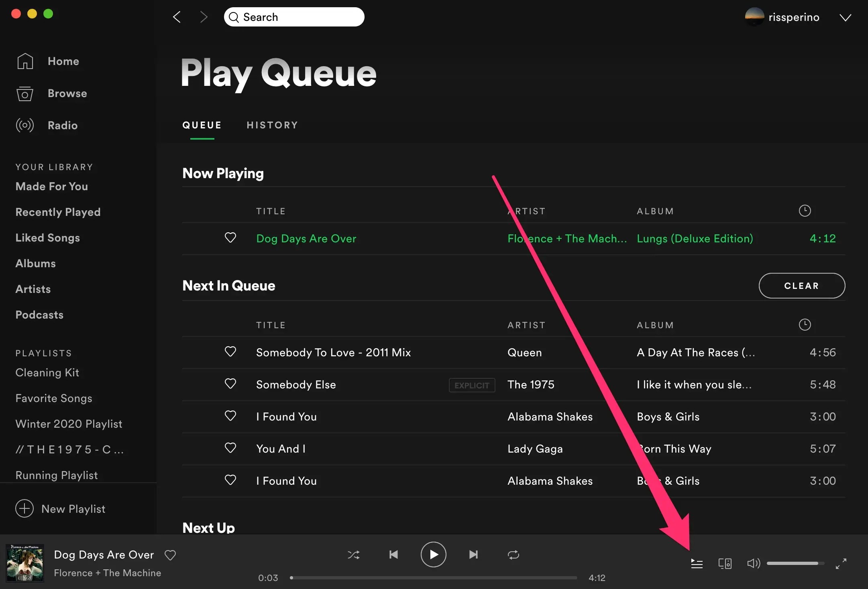The width and height of the screenshot is (868, 589).
Task: Click the speaker volume icon
Action: 753,563
